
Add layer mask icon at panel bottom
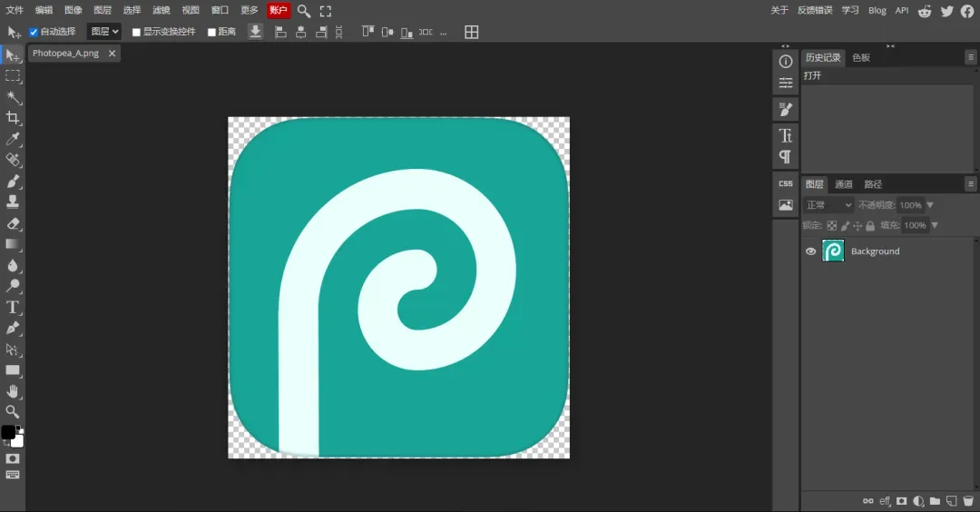click(x=901, y=501)
